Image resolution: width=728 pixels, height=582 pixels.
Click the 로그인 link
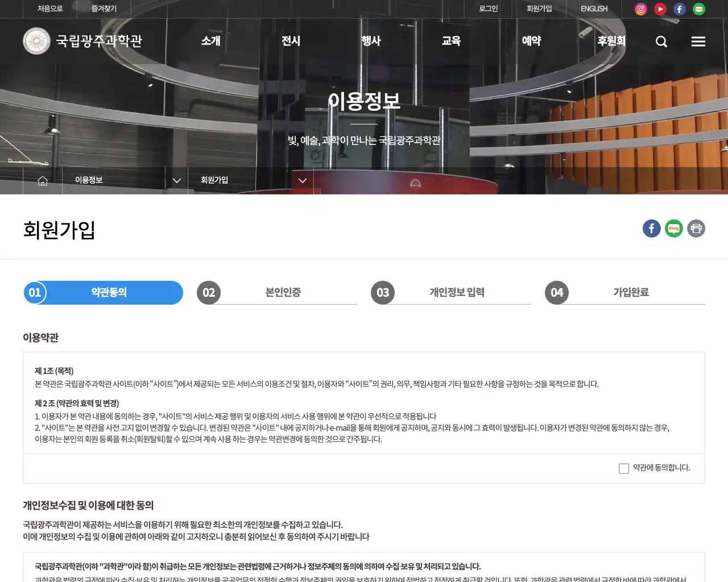point(488,9)
